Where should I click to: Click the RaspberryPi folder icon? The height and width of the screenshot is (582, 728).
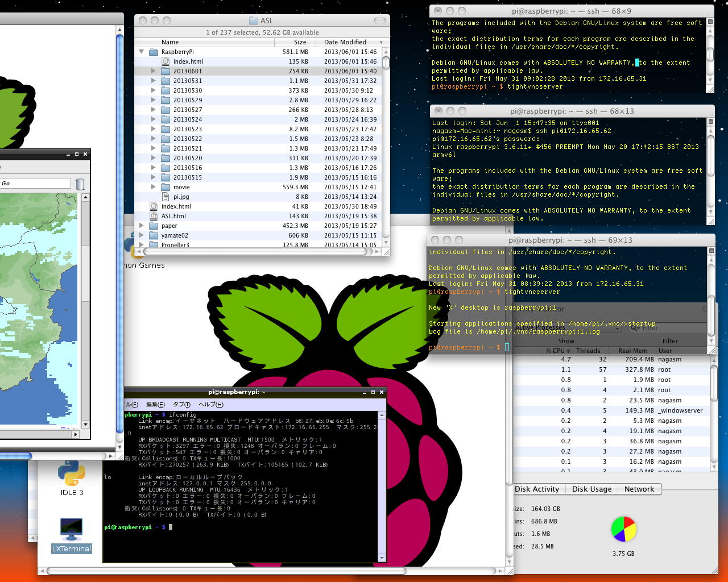coord(154,52)
